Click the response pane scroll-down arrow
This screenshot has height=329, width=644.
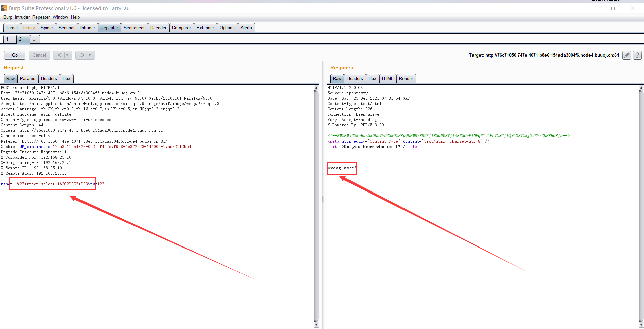(x=641, y=325)
